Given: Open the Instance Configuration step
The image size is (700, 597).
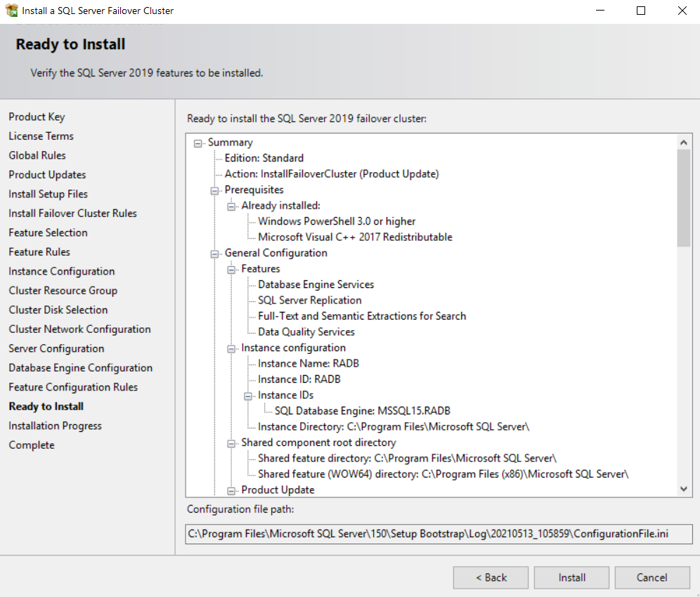Looking at the screenshot, I should pos(62,271).
